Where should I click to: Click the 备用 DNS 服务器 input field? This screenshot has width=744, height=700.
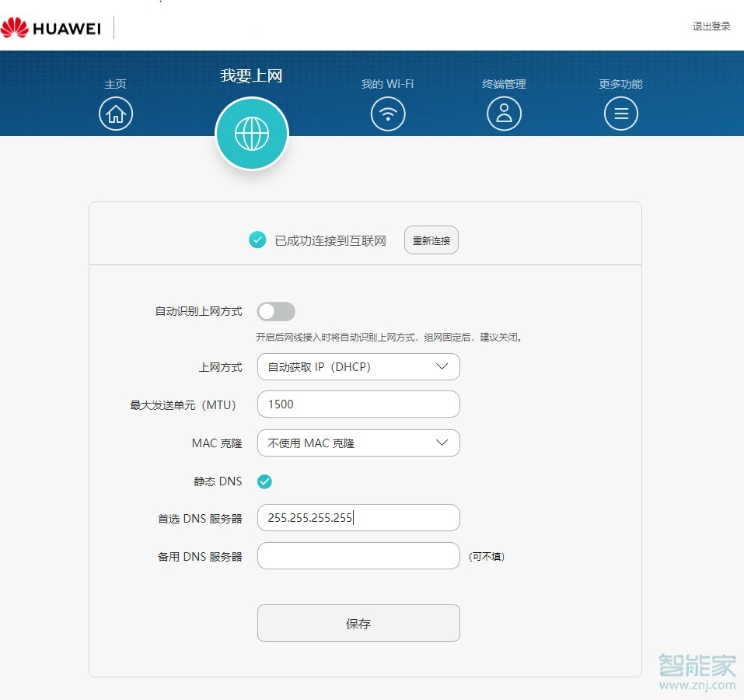[x=358, y=555]
